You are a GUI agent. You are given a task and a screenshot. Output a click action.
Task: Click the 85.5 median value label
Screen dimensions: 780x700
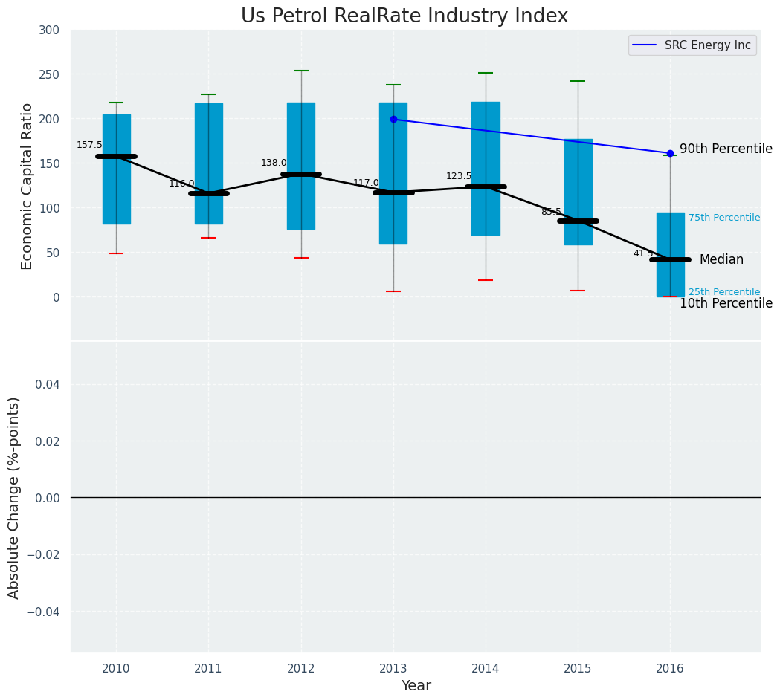(x=551, y=212)
